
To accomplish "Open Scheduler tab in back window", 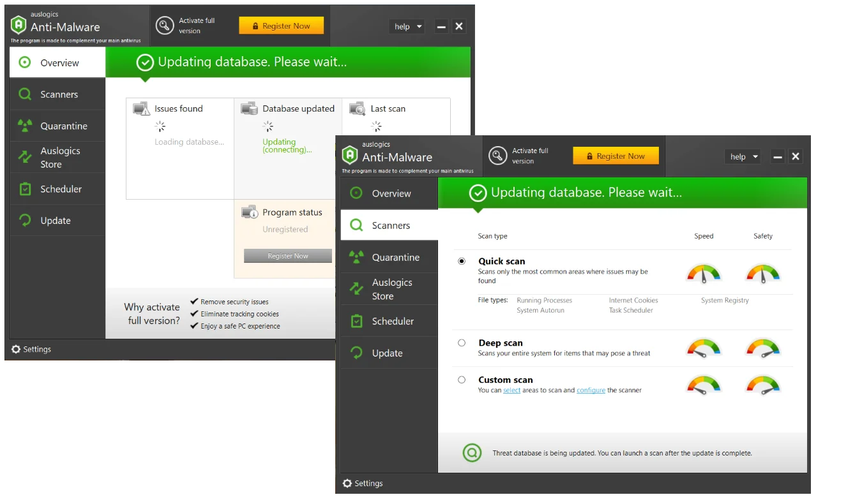I will coord(57,189).
